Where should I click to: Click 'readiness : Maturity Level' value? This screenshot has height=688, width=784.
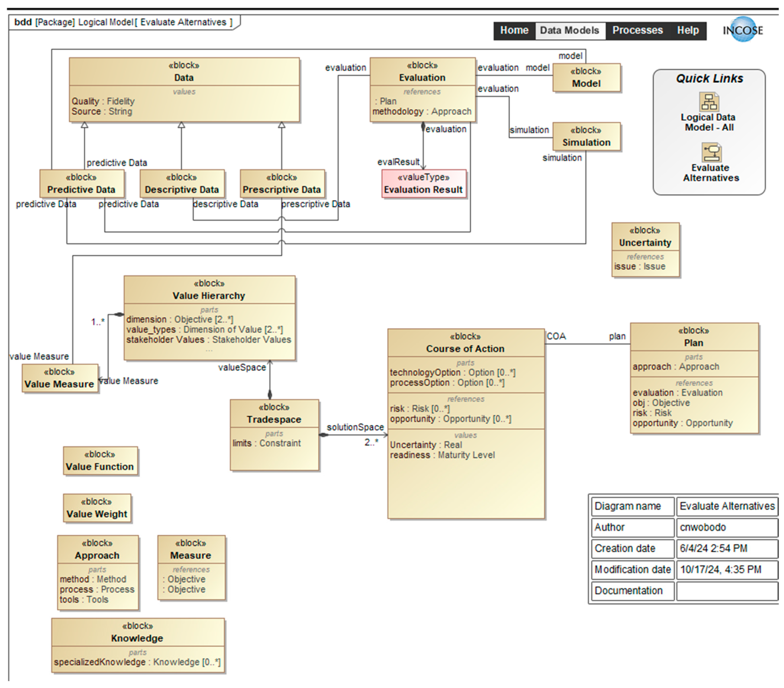[x=442, y=455]
